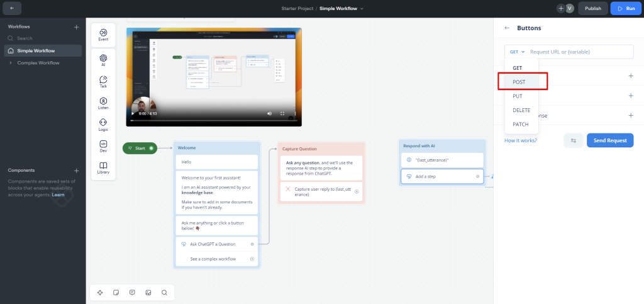Screen dimensions: 644x304
Task: Select the Dev blocks icon
Action: [103, 146]
